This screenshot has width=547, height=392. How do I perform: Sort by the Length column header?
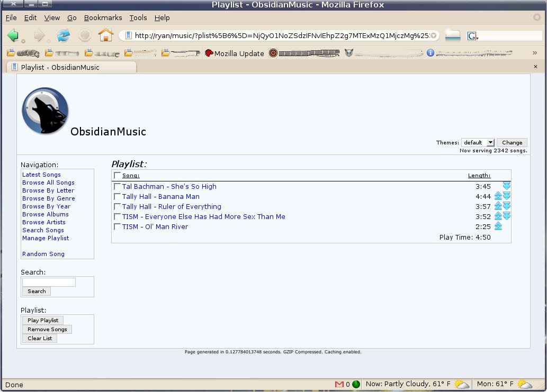pos(479,175)
